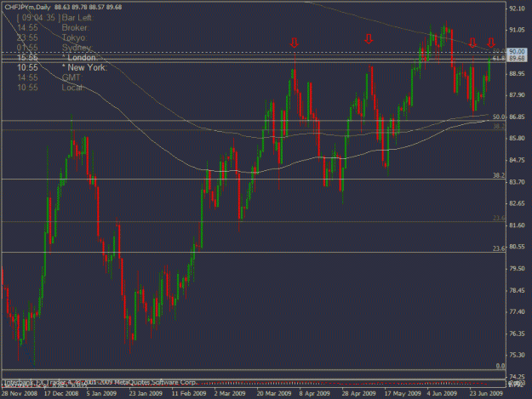Click the 92.10 price axis label

tap(517, 9)
